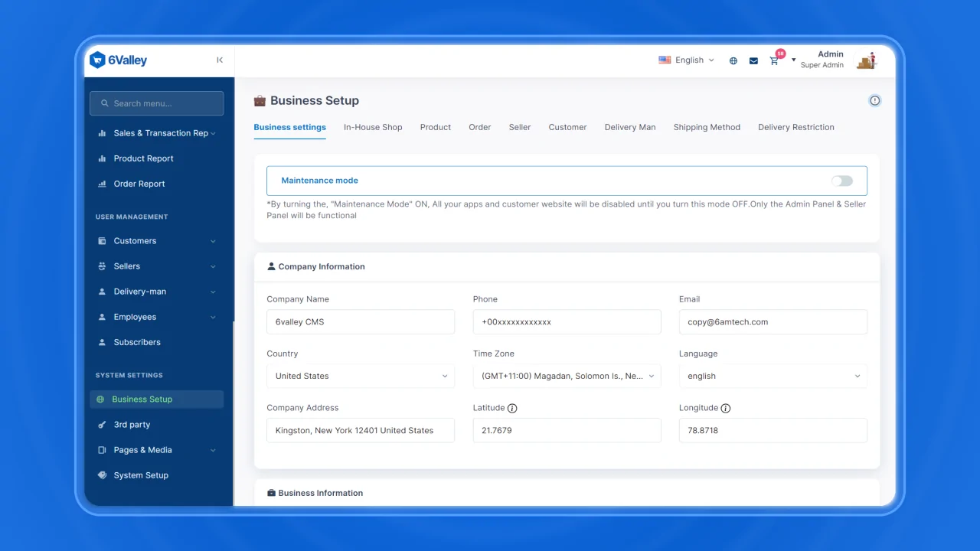This screenshot has height=551, width=980.
Task: Expand Sales & Transaction Report menu
Action: [213, 133]
